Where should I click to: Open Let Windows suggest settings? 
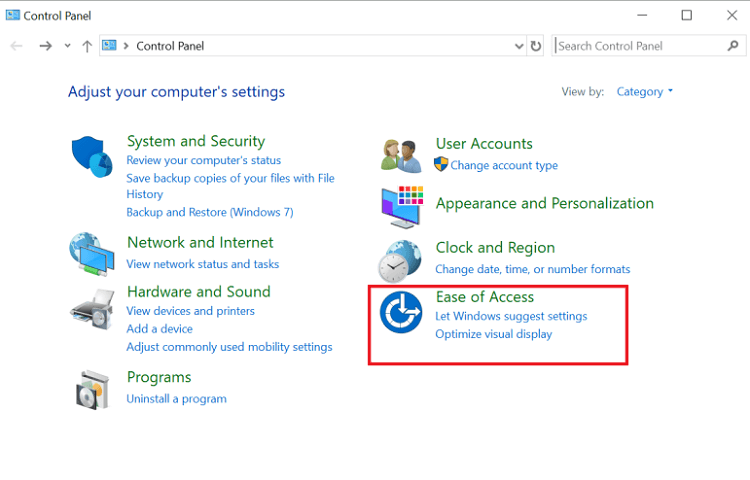pyautogui.click(x=511, y=316)
